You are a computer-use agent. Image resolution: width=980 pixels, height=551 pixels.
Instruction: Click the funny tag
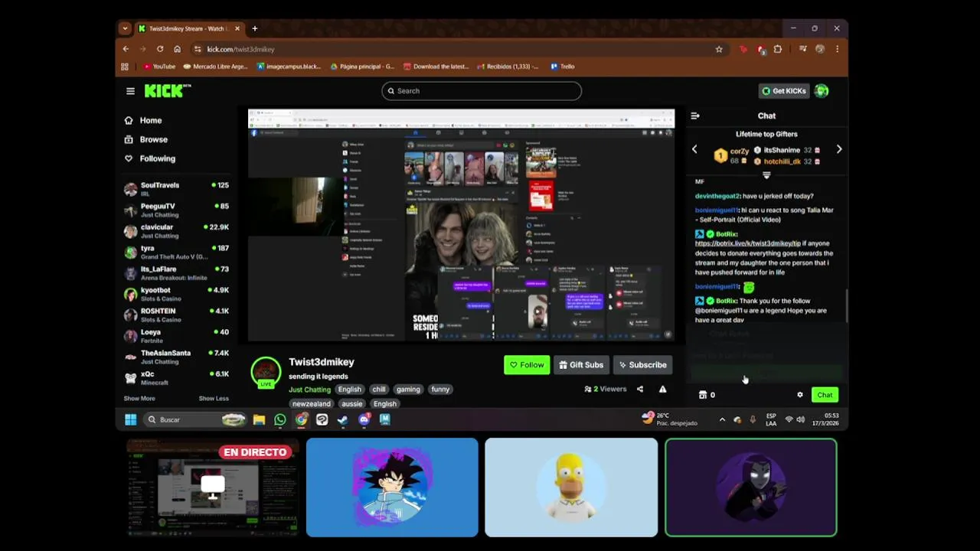(440, 390)
